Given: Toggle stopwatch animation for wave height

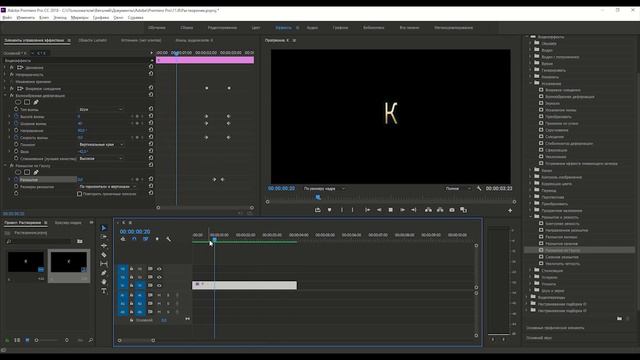Looking at the screenshot, I should tap(16, 116).
